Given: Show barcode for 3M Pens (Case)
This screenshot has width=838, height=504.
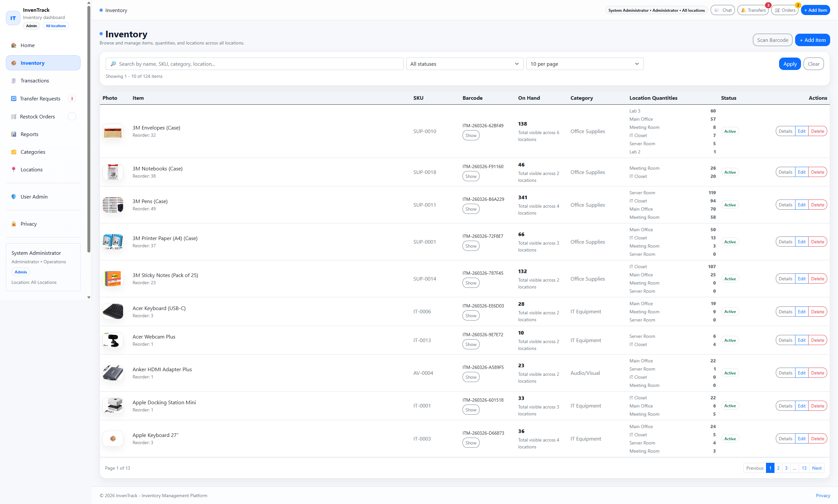Looking at the screenshot, I should coord(471,209).
